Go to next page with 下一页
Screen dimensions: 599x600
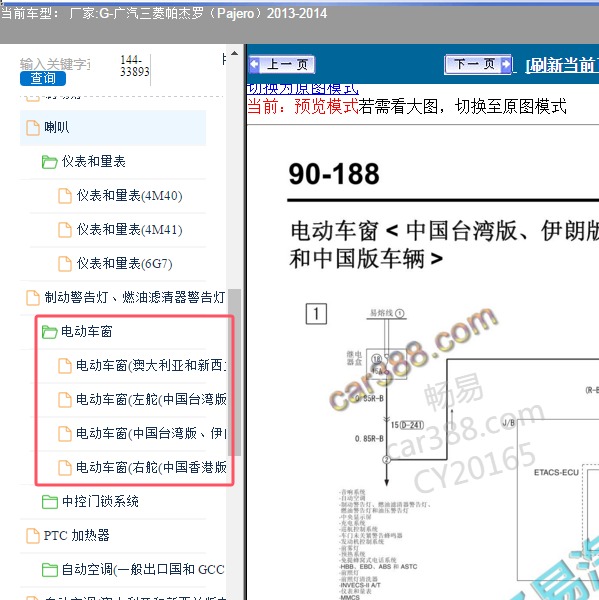point(478,64)
